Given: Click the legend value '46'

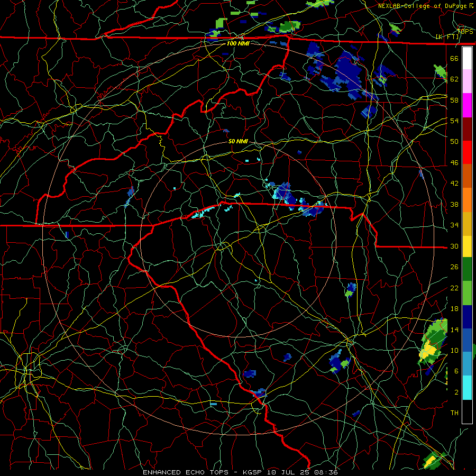Looking at the screenshot, I should 454,163.
